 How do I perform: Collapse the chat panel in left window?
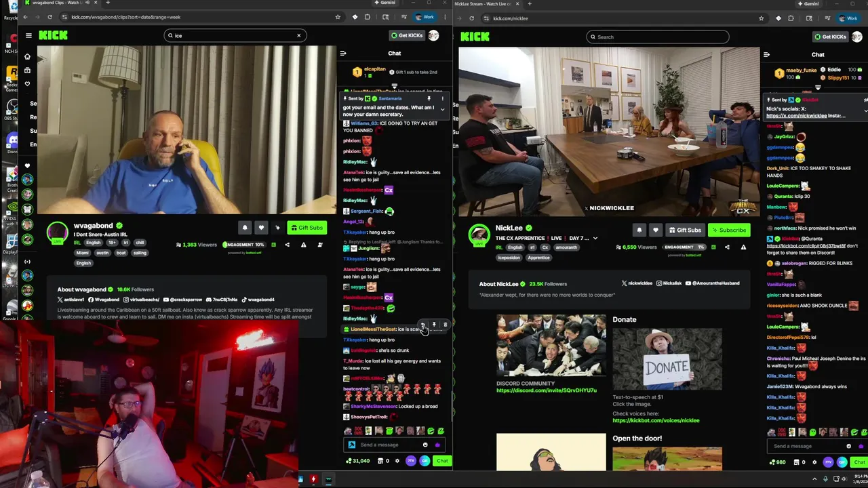[343, 53]
